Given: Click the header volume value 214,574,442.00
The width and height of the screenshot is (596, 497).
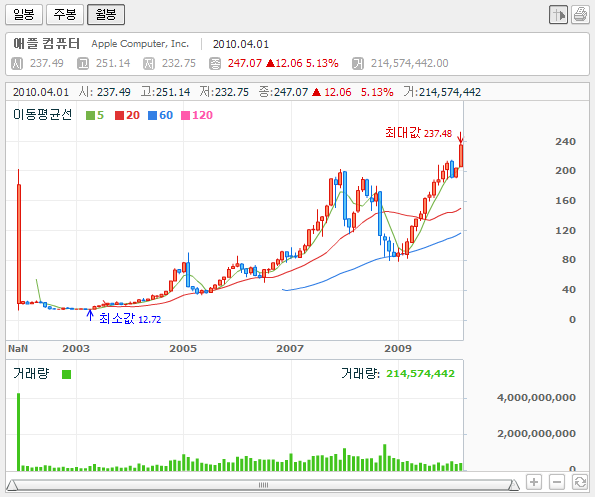Looking at the screenshot, I should click(x=410, y=63).
